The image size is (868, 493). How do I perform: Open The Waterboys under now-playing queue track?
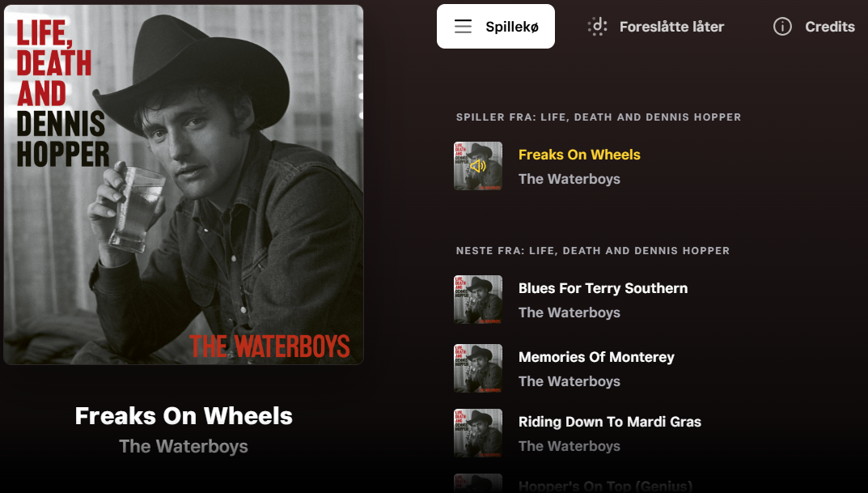pos(569,179)
